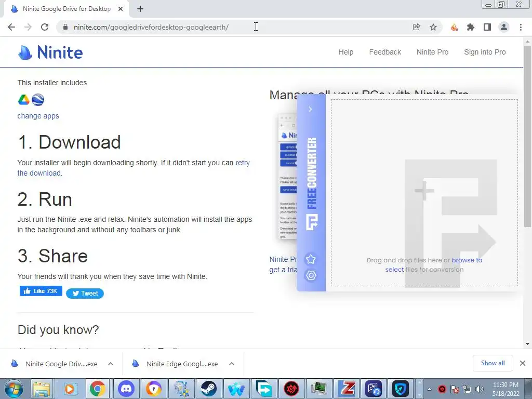The height and width of the screenshot is (399, 532).
Task: Show hidden system tray icons
Action: [429, 389]
